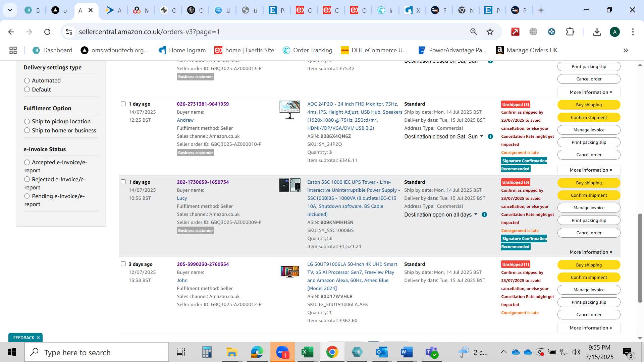Open the Chrome downloads icon
The image size is (644, 362).
point(597,32)
